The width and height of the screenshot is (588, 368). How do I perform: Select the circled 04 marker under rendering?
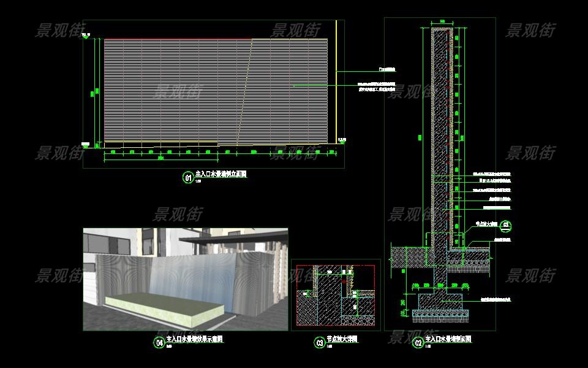(x=159, y=343)
